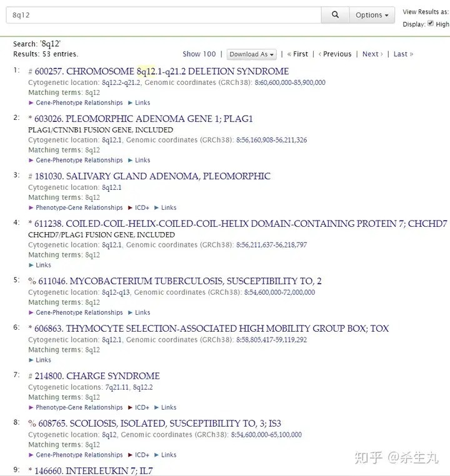
Task: Click cytogenetic location 8q12.1 under Salivary Gland Adenoma
Action: coord(111,187)
